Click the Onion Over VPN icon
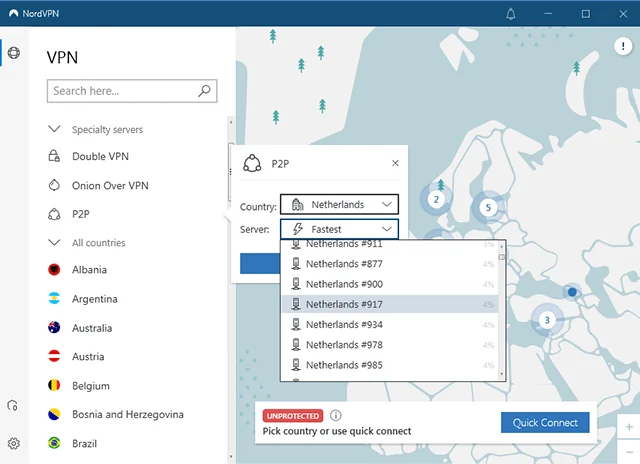Image resolution: width=640 pixels, height=464 pixels. (x=54, y=185)
